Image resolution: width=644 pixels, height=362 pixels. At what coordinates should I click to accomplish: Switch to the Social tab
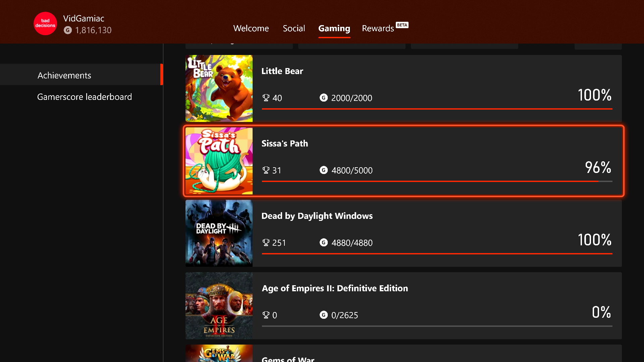click(x=294, y=28)
